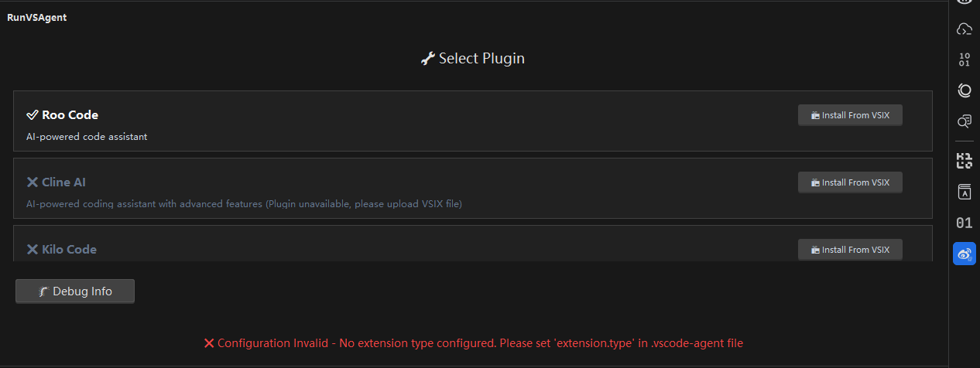Image resolution: width=980 pixels, height=368 pixels.
Task: Install Roo Code from VSIX
Action: point(850,115)
